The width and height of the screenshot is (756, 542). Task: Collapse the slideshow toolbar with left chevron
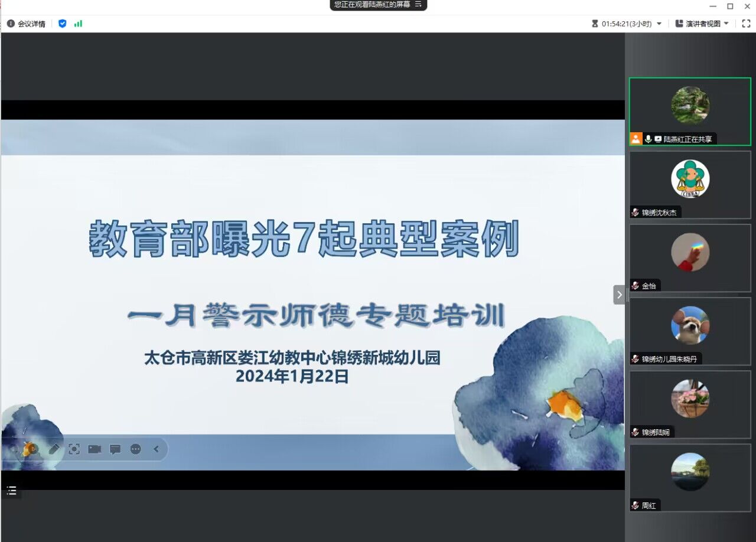coord(156,449)
